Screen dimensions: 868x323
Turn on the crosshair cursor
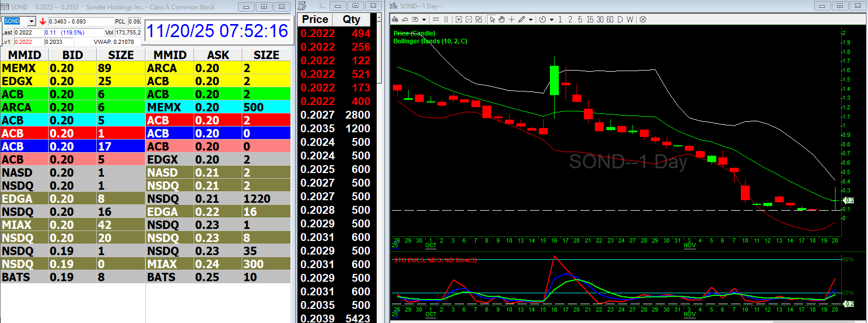pyautogui.click(x=512, y=19)
